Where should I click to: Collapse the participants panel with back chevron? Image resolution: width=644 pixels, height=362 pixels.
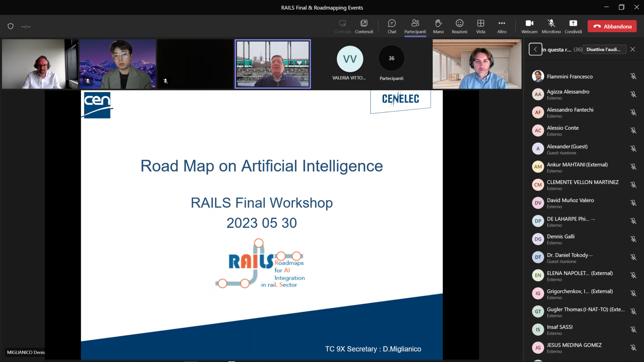click(535, 49)
